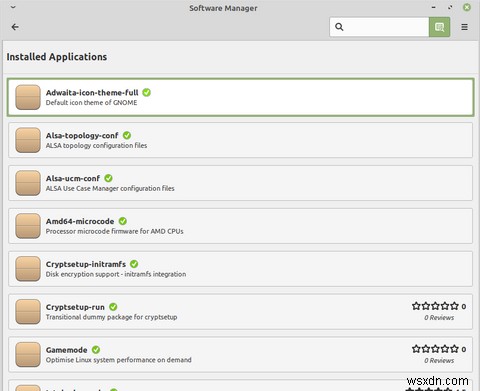Click the Alsa-topology-conf package icon

point(28,140)
